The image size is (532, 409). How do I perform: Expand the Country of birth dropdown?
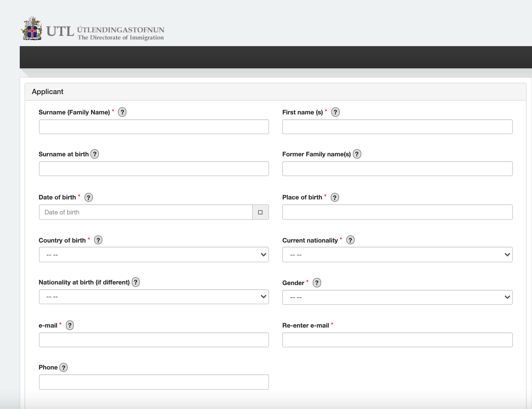pos(154,255)
